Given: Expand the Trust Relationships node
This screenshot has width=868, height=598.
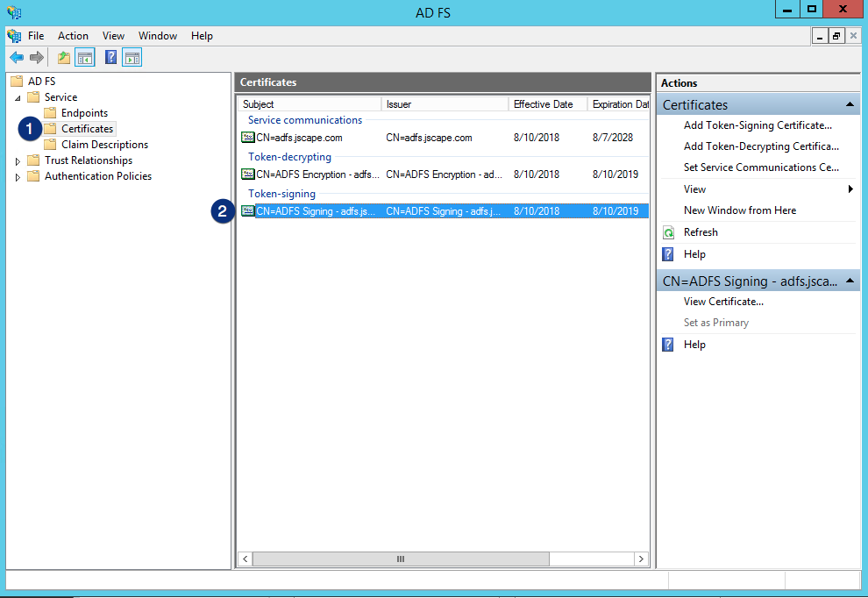Looking at the screenshot, I should [18, 160].
